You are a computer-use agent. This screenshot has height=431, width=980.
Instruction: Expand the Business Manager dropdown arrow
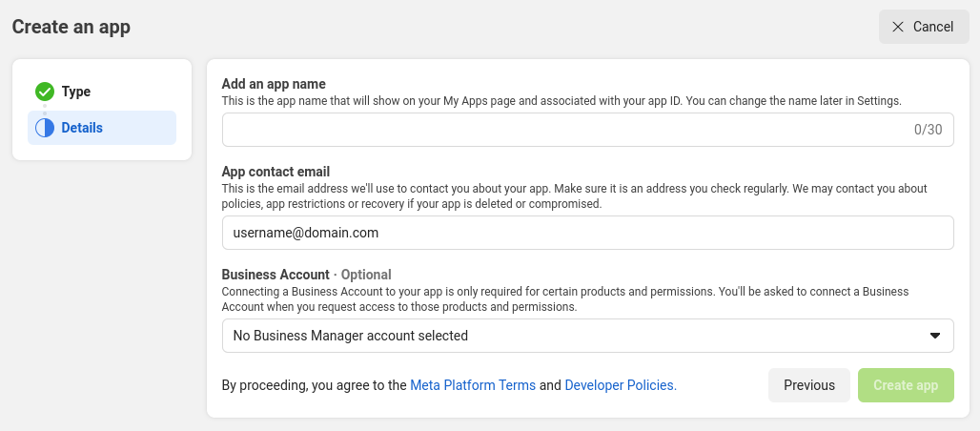[935, 336]
